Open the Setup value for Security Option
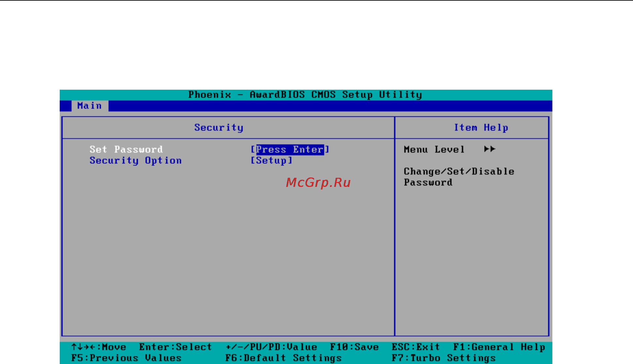 point(271,160)
